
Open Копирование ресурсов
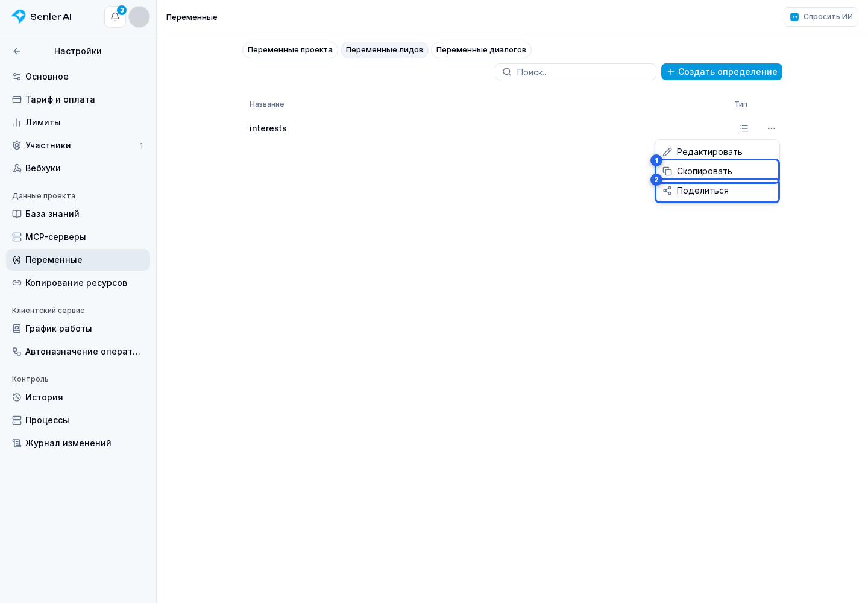[x=78, y=283]
